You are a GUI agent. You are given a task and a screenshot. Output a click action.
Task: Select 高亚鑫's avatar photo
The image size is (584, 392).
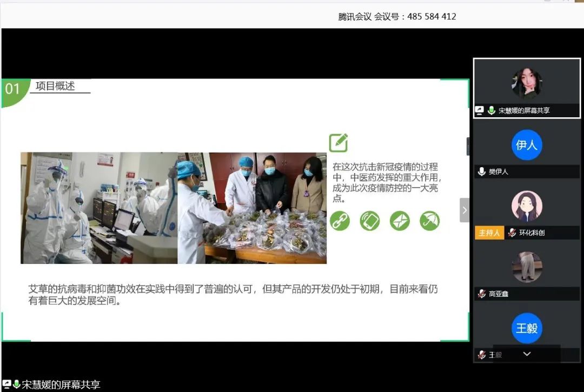[527, 267]
